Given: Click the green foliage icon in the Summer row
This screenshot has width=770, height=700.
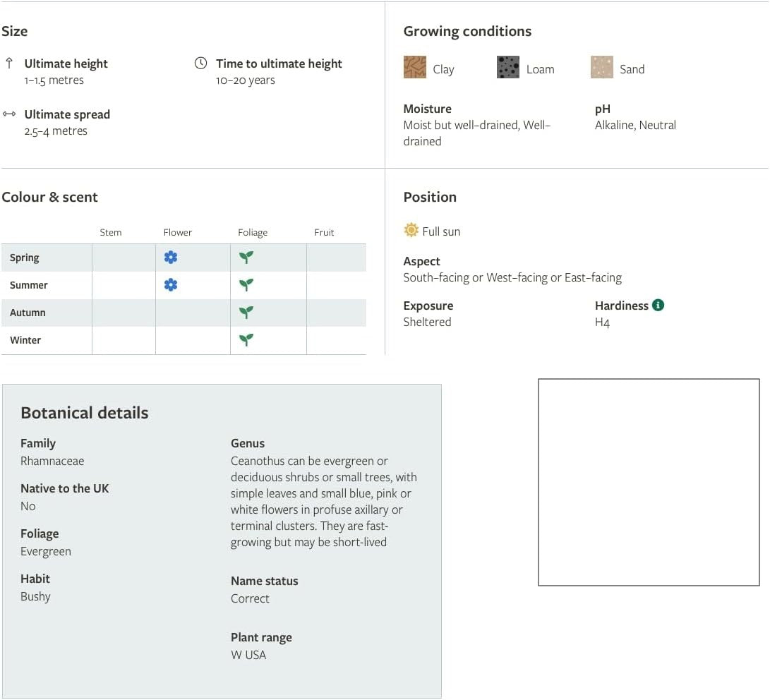Looking at the screenshot, I should pos(246,284).
